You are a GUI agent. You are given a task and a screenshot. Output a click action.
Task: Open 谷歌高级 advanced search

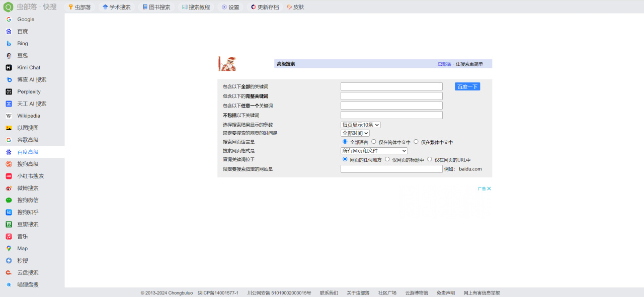pyautogui.click(x=32, y=140)
